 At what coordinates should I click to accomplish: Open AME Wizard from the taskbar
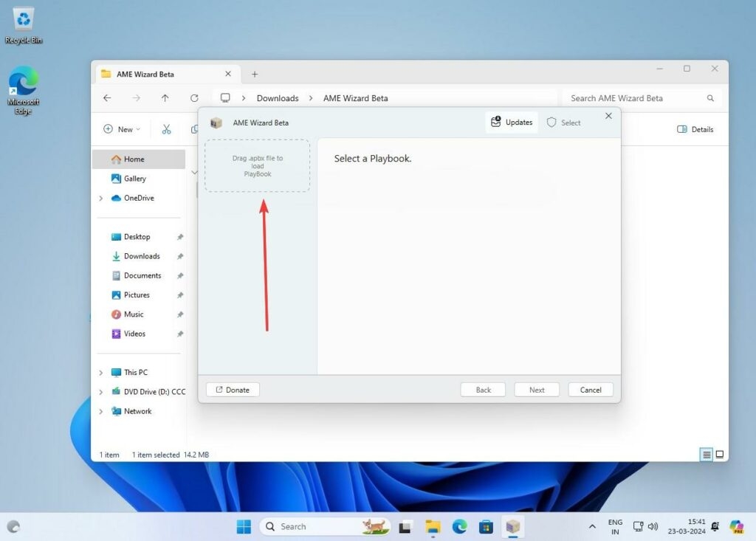[512, 526]
